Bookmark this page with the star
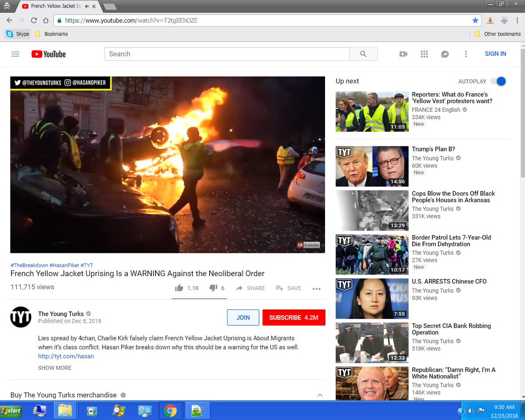This screenshot has width=525, height=420. (x=475, y=21)
